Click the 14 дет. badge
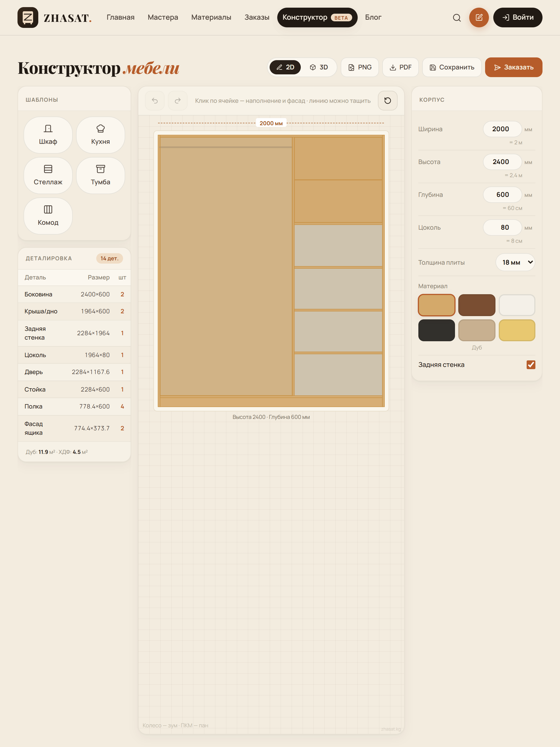560x747 pixels. (x=109, y=258)
